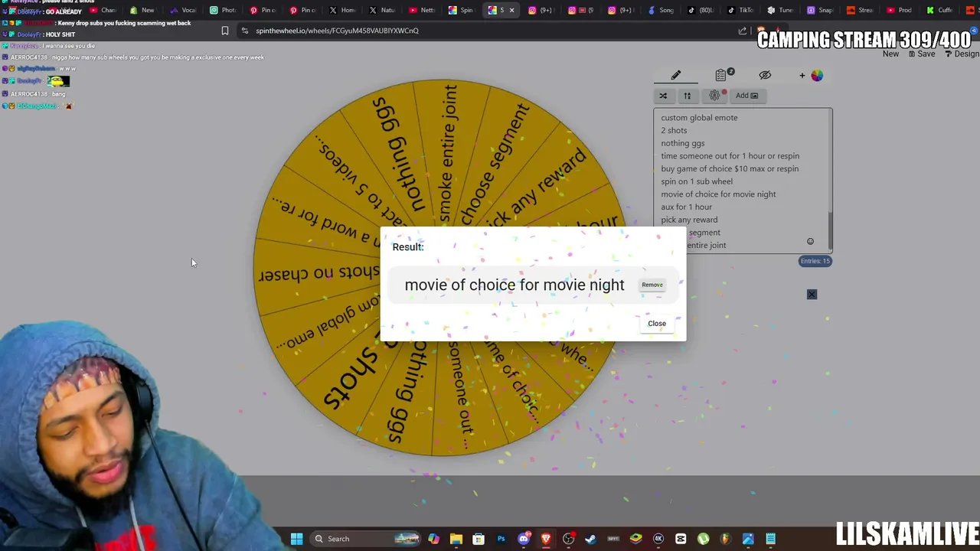
Task: Save the wheel
Action: (922, 54)
